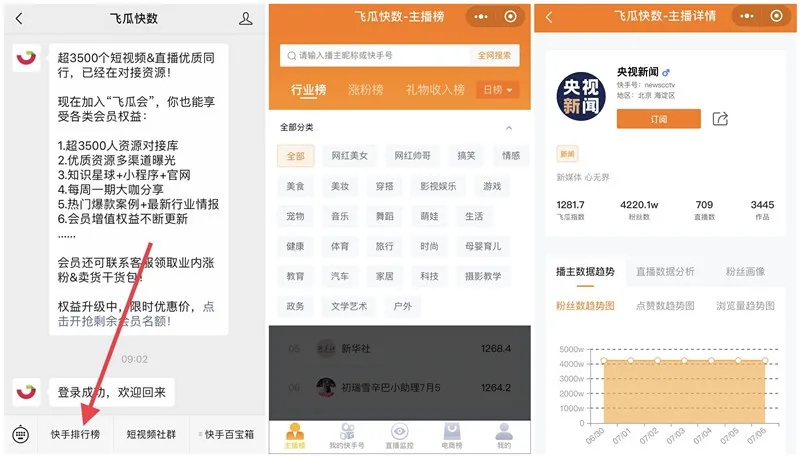Open the 新华社 ranking row
This screenshot has width=800, height=457.
tap(399, 348)
